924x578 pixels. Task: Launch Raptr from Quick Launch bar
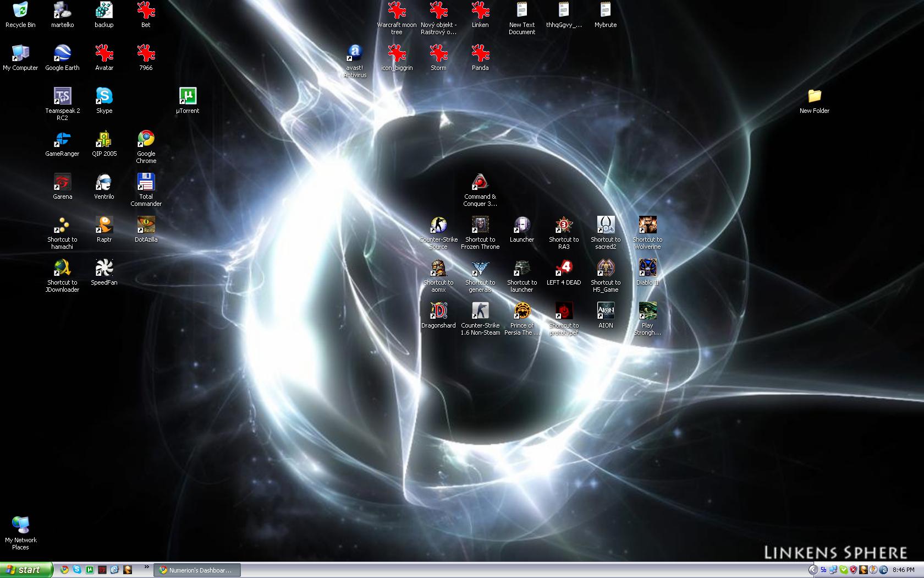click(128, 570)
